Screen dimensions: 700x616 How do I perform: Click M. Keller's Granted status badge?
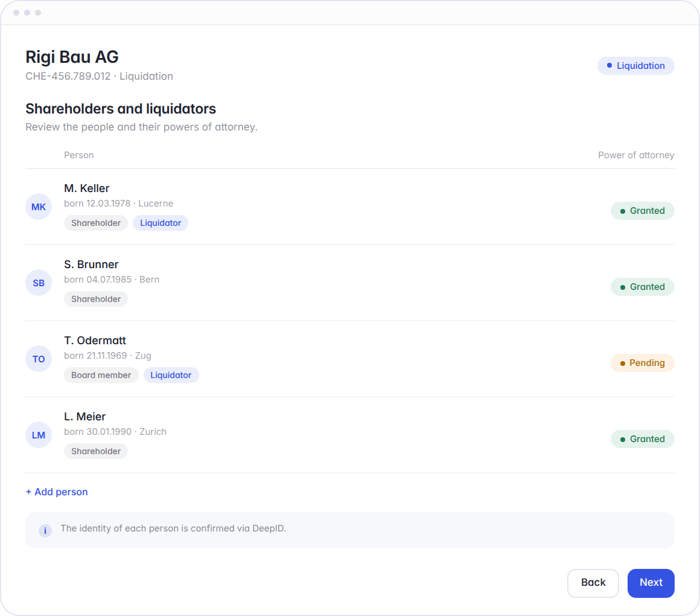click(x=643, y=210)
